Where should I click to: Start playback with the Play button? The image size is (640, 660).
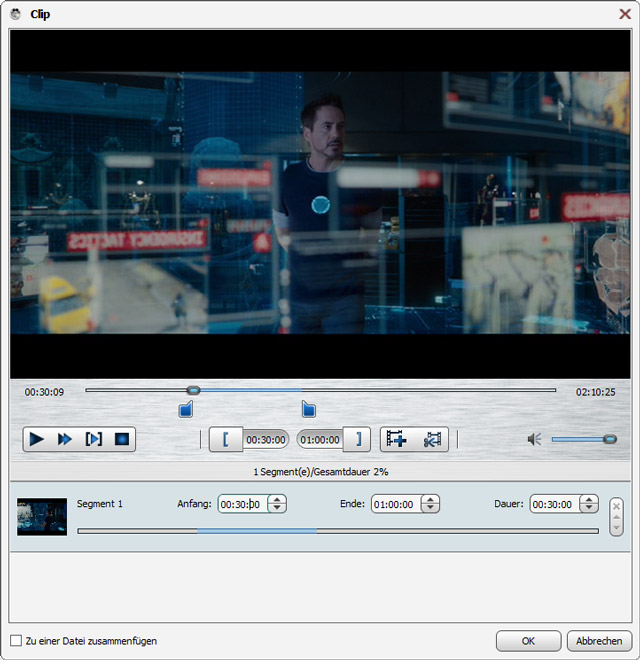(x=37, y=439)
